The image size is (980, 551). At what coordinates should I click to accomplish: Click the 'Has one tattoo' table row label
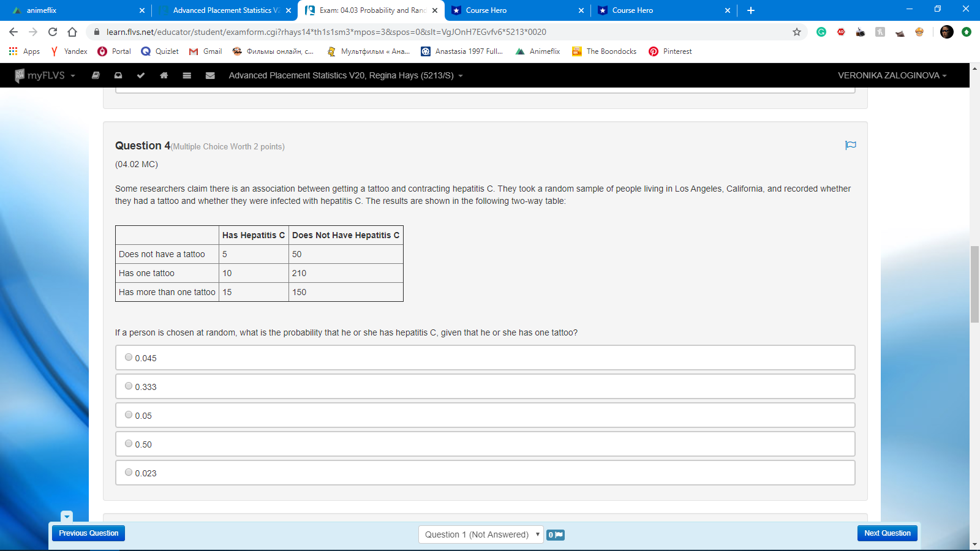point(146,273)
